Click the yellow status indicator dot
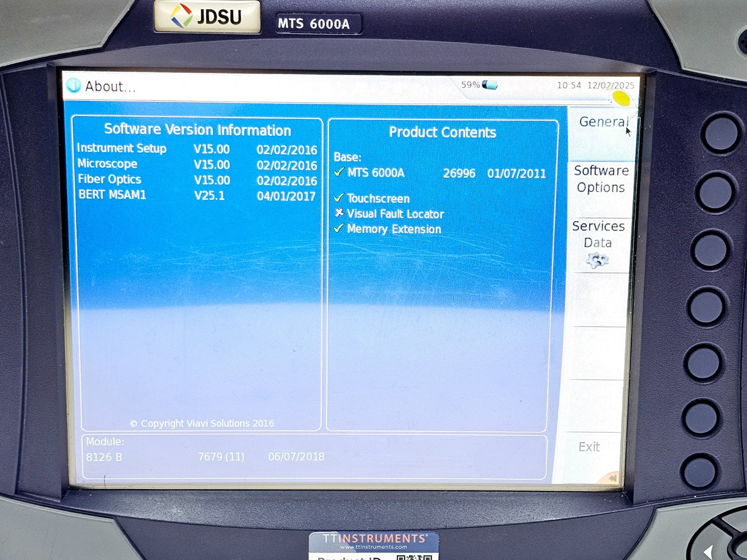Screen dimensions: 747x560 tap(621, 98)
